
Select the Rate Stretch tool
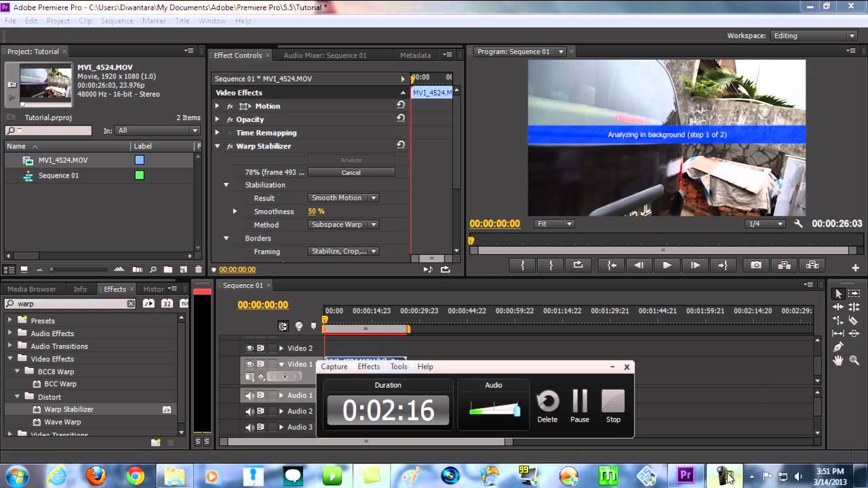click(838, 320)
